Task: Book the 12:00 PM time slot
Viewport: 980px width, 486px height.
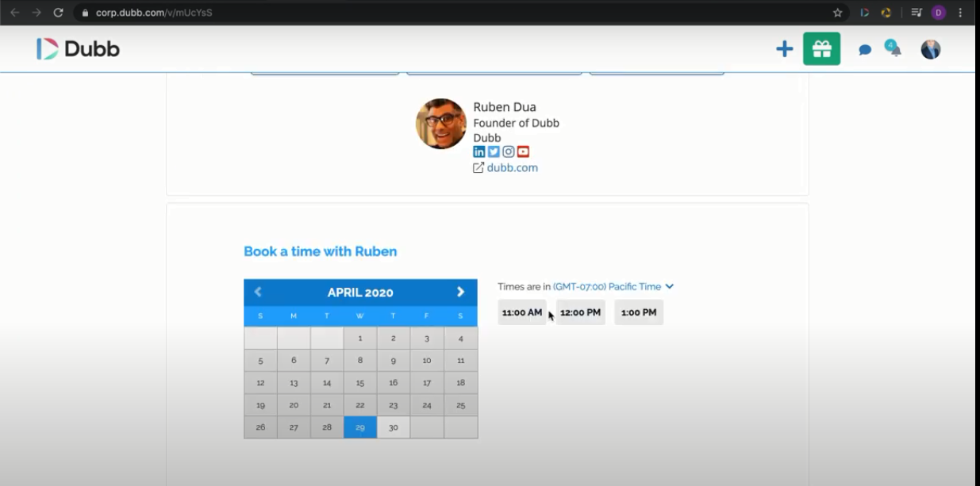Action: 580,312
